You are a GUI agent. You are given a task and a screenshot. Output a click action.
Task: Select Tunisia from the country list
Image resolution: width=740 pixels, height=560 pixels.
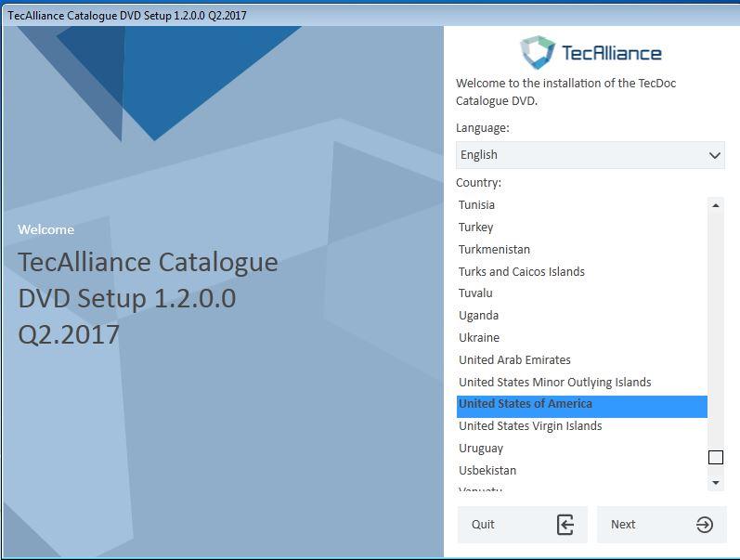pos(476,205)
